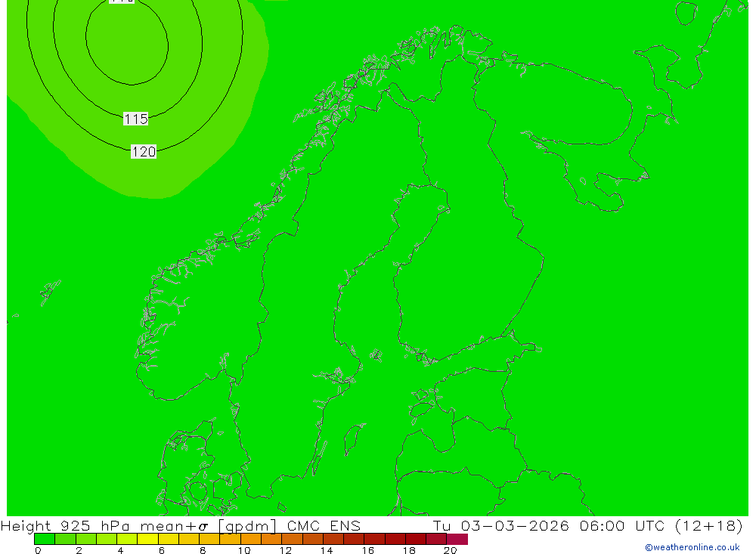
Task: Click legend scale value '14'
Action: coord(327,550)
